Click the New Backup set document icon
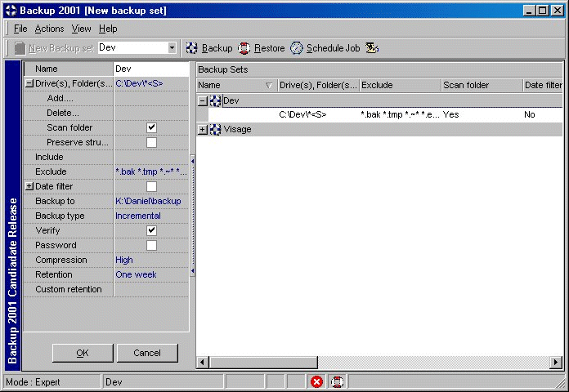The image size is (569, 392). [20, 48]
